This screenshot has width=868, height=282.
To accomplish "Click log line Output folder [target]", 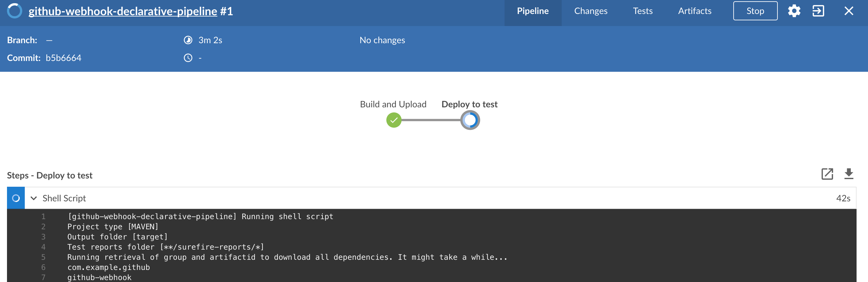I will point(117,237).
